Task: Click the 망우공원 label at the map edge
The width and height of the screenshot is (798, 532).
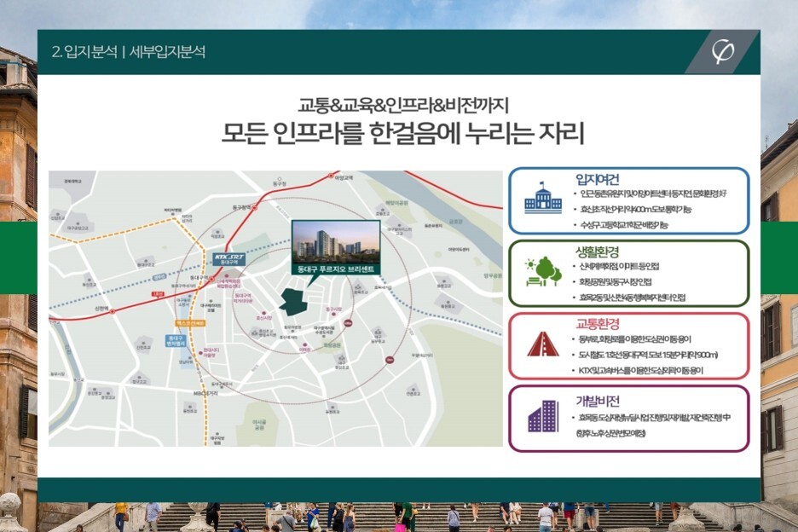Action: click(493, 275)
